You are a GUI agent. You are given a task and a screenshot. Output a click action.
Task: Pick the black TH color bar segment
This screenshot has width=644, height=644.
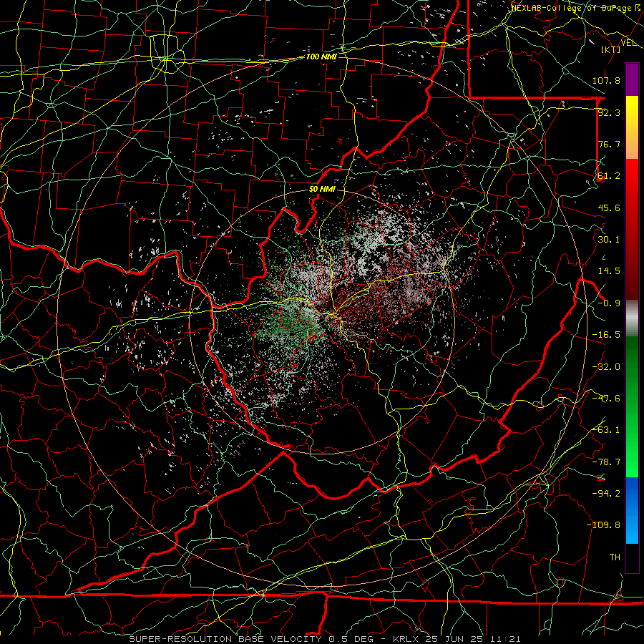click(632, 557)
